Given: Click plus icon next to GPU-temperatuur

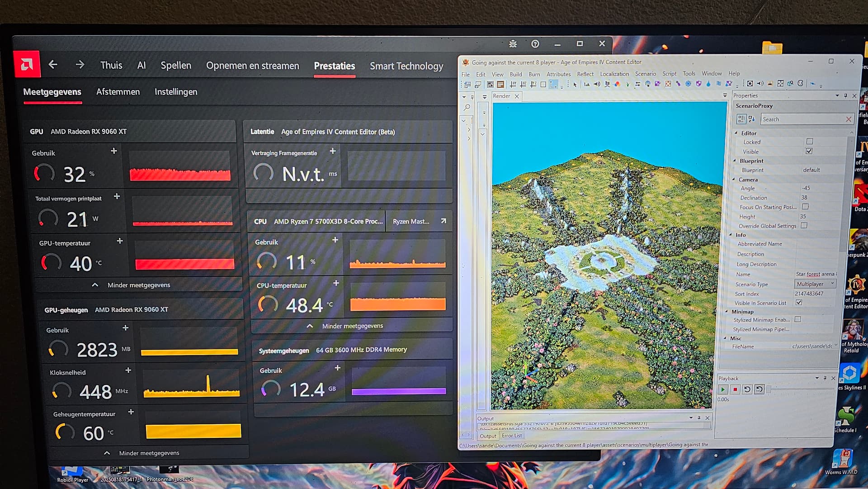Looking at the screenshot, I should 120,241.
